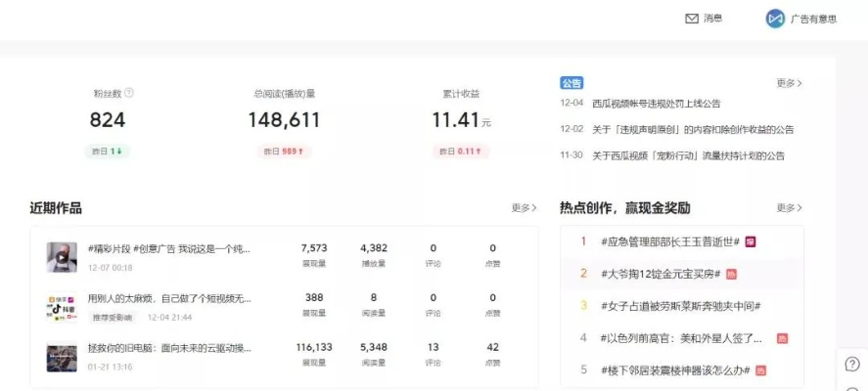The height and width of the screenshot is (391, 868).
Task: Open announcement about 违规声明原创 income deduction
Action: pyautogui.click(x=693, y=129)
